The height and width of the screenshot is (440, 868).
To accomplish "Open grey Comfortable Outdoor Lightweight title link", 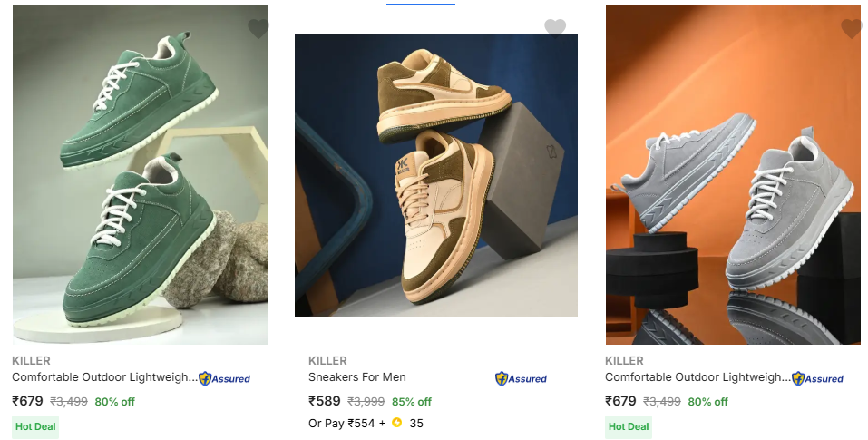I will pos(697,377).
